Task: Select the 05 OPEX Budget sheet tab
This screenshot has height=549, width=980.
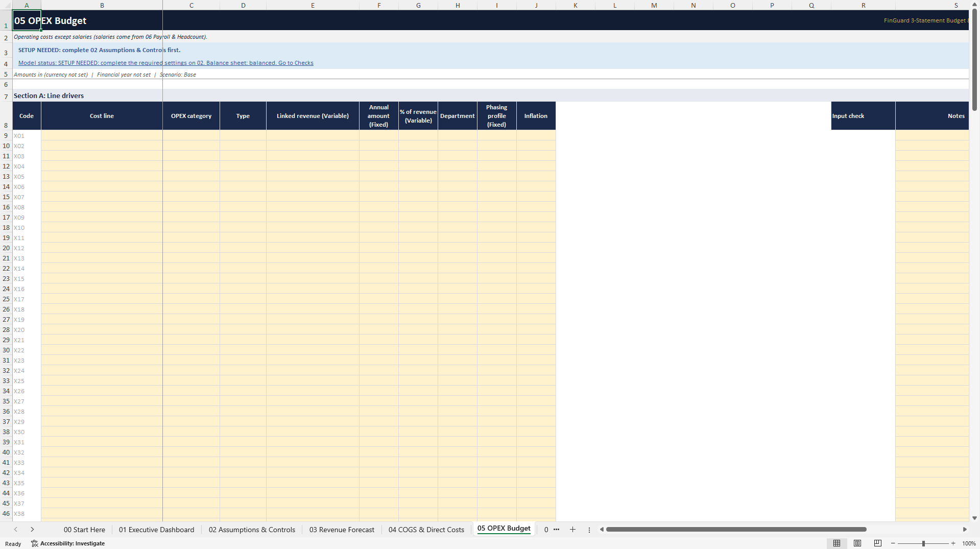Action: (x=504, y=529)
